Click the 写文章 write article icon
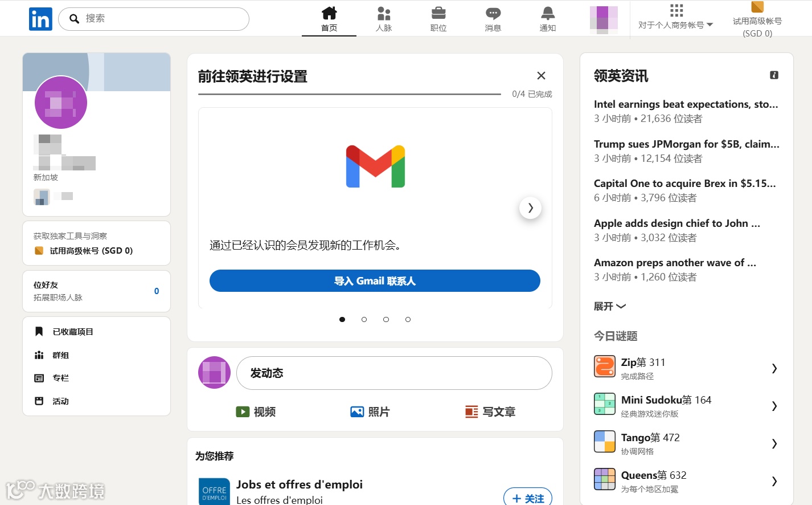 pyautogui.click(x=471, y=412)
